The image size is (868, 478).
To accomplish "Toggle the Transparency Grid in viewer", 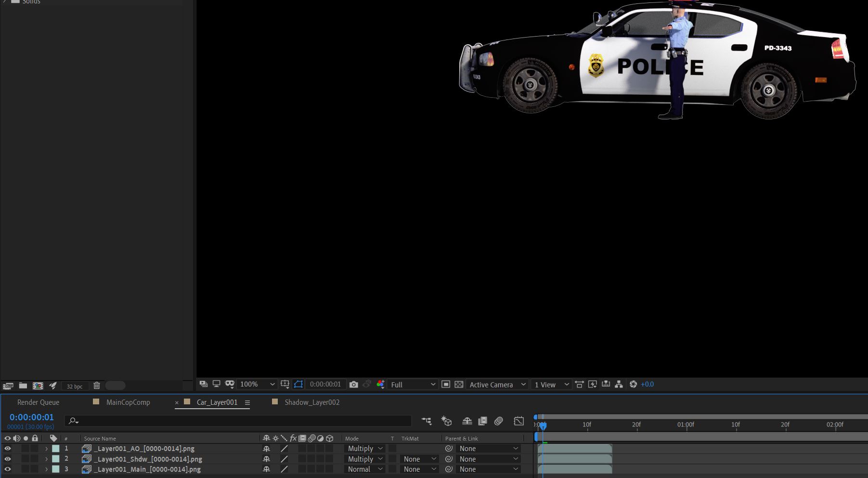I will click(459, 384).
